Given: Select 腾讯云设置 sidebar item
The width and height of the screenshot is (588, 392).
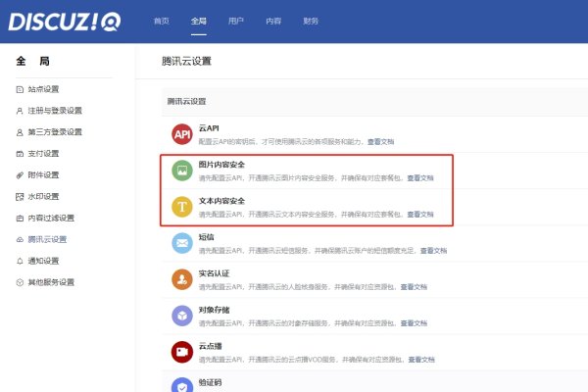Looking at the screenshot, I should click(x=47, y=239).
